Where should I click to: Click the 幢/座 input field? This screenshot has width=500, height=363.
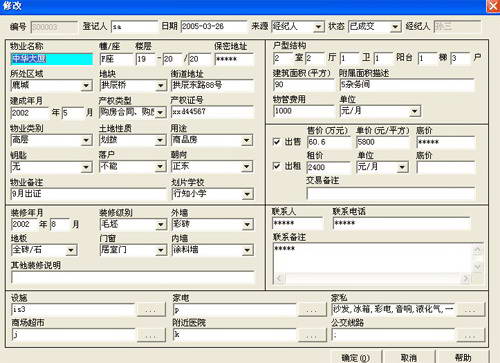(x=116, y=59)
